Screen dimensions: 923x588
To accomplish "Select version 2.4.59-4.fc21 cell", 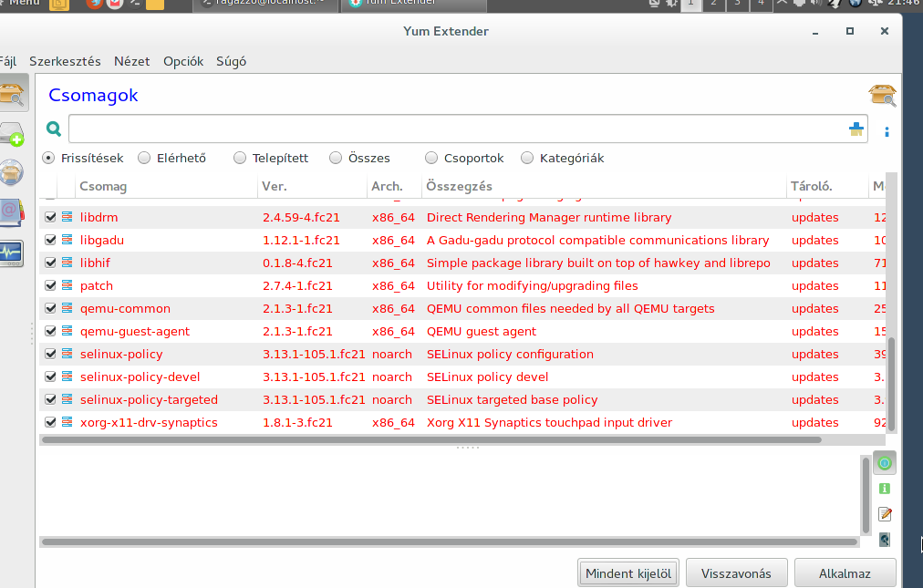I will 301,217.
